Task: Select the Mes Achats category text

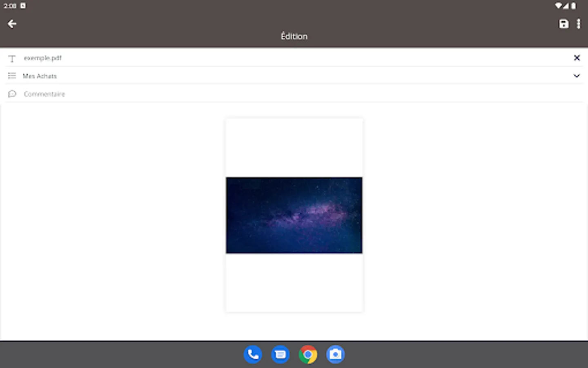Action: coord(40,76)
